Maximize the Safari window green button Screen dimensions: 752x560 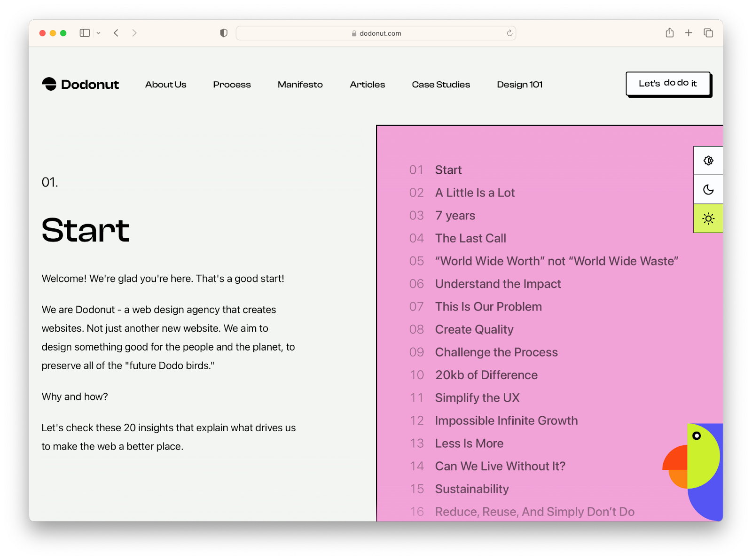tap(63, 33)
